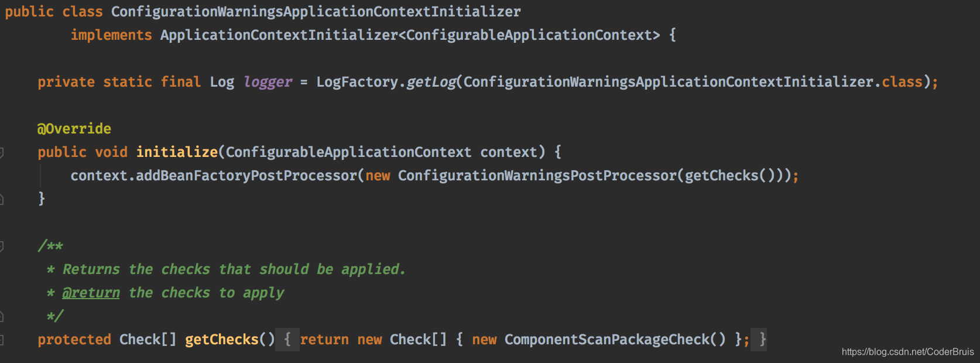Collapse the initialize method fold marker
Image resolution: width=980 pixels, height=363 pixels.
pos(2,152)
